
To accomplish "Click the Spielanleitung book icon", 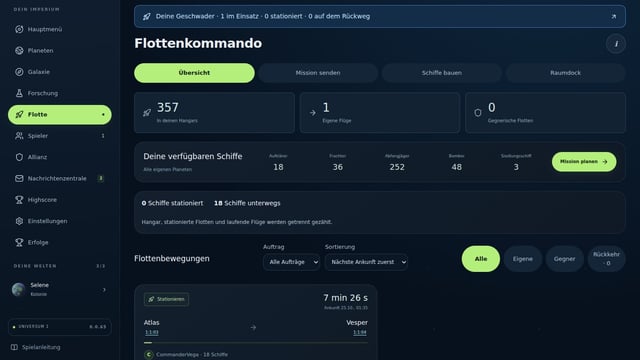I will coord(14,347).
